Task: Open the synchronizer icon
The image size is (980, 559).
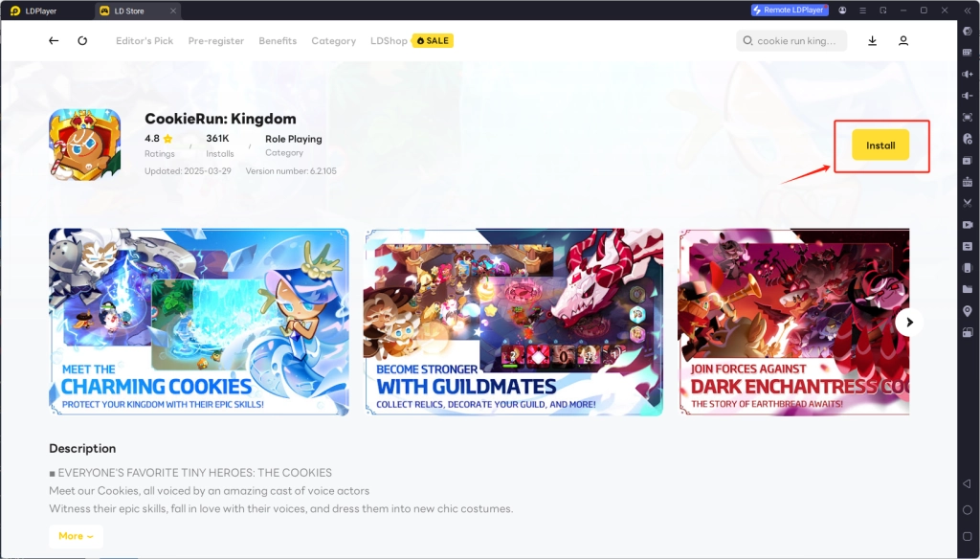Action: coord(968,246)
